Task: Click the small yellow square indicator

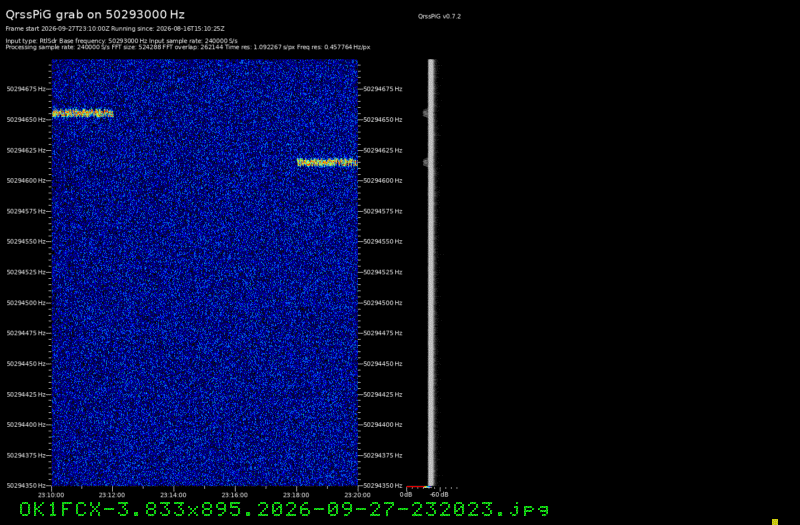Action: point(775,522)
